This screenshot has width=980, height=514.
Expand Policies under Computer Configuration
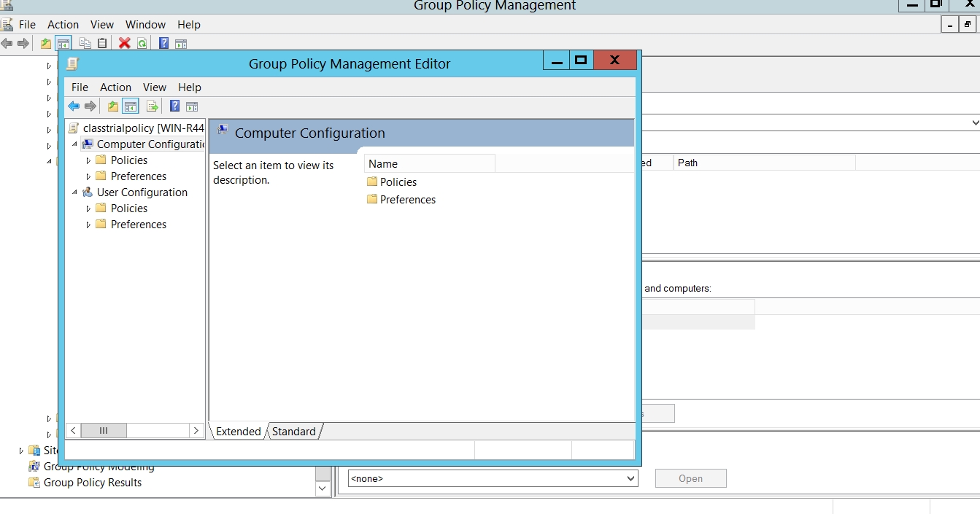click(88, 160)
